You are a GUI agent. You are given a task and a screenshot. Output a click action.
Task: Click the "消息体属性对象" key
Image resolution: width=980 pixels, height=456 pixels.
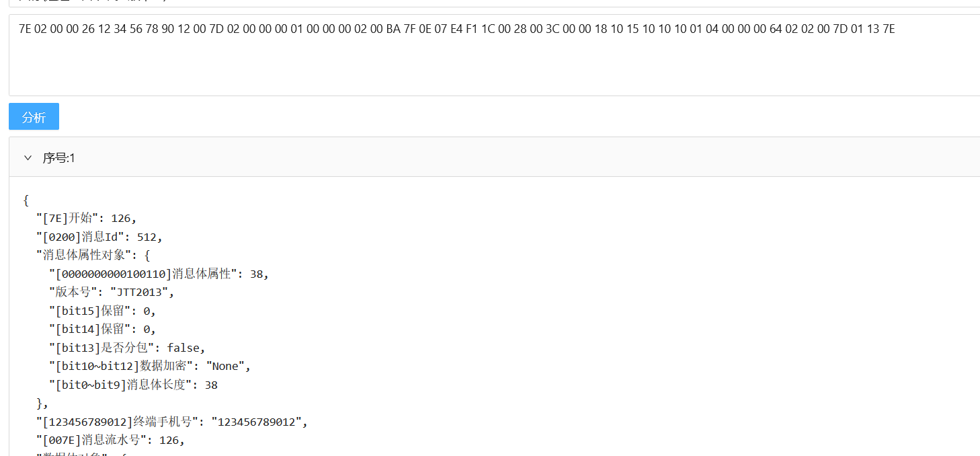click(85, 256)
